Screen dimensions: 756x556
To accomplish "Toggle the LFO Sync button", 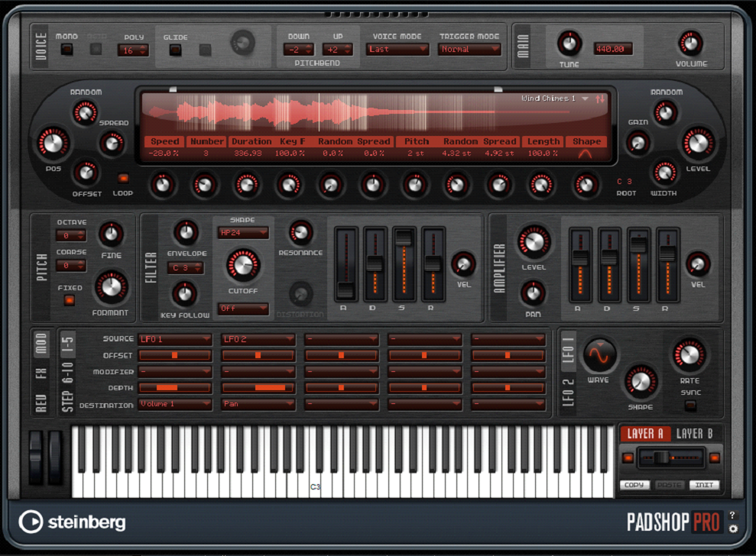I will click(690, 406).
